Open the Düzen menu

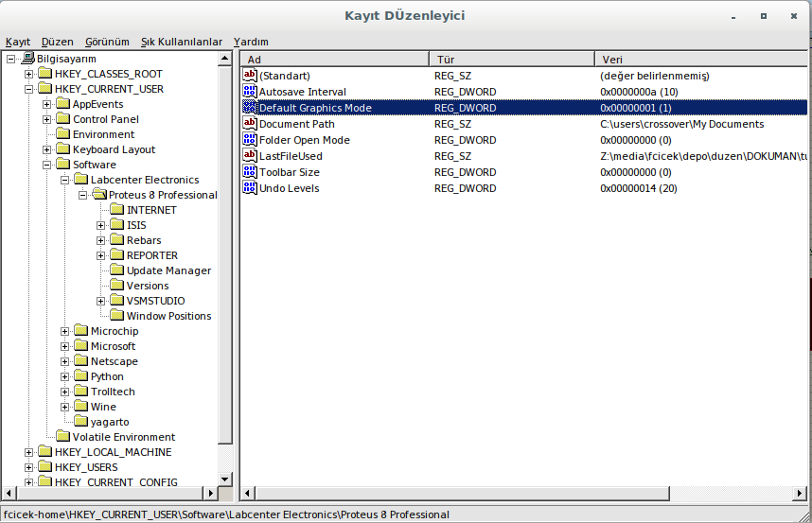[x=57, y=42]
